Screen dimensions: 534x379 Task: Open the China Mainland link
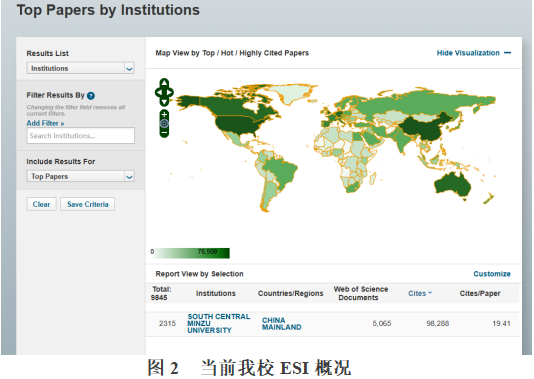[281, 323]
